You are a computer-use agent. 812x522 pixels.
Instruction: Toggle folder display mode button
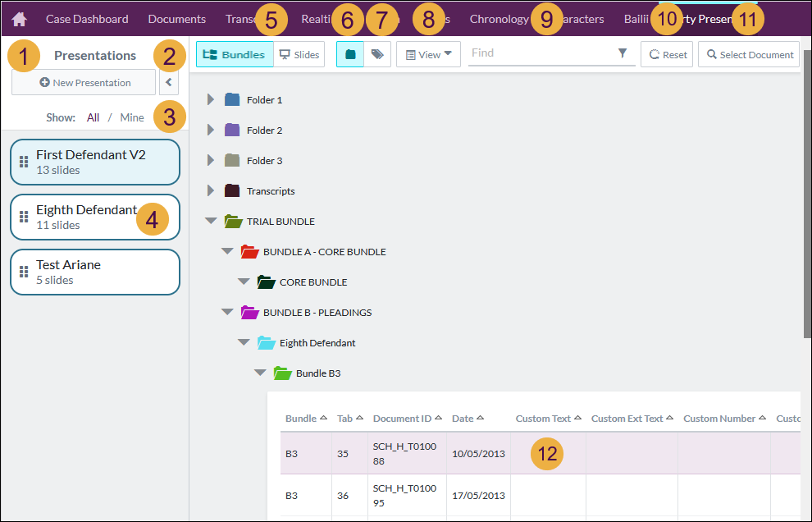pos(350,54)
